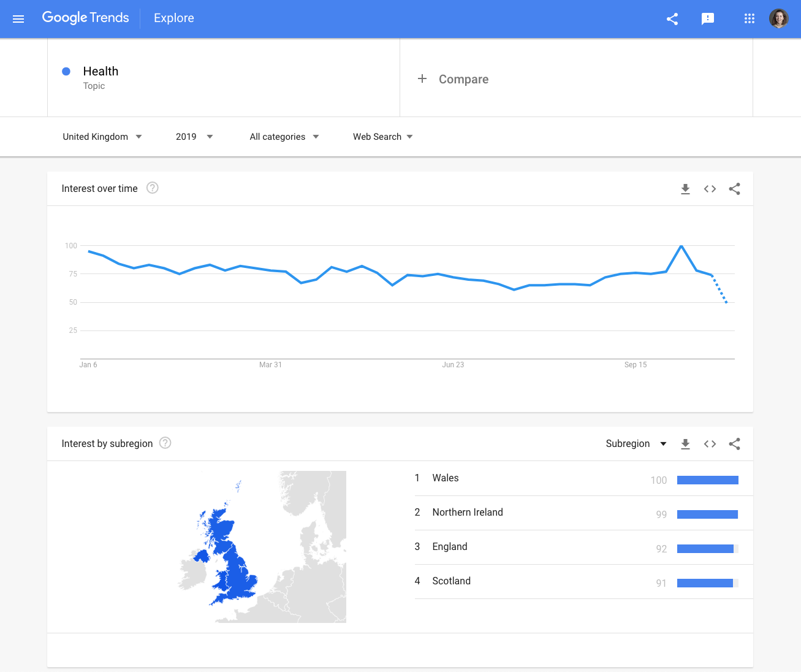Expand the United Kingdom region dropdown
The image size is (801, 672).
point(102,137)
